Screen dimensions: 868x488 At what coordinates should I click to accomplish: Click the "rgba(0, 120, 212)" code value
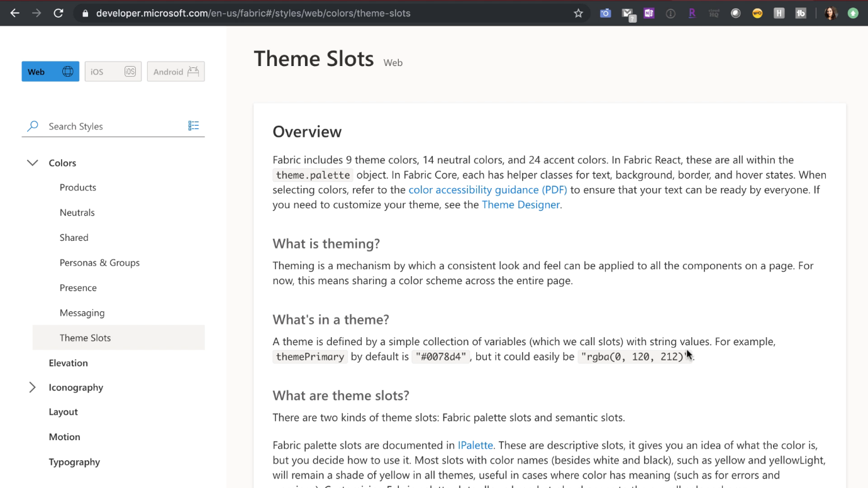click(635, 357)
